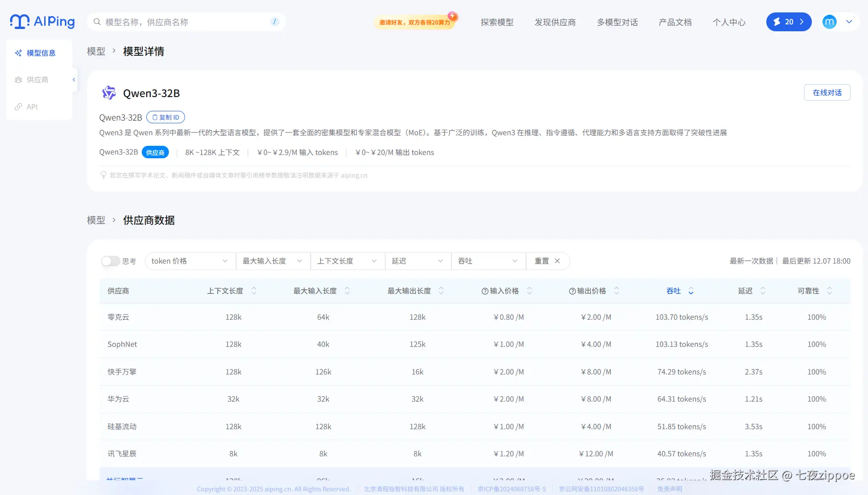Viewport: 868px width, 495px height.
Task: Copy model ID with 复制 ID button
Action: [166, 117]
